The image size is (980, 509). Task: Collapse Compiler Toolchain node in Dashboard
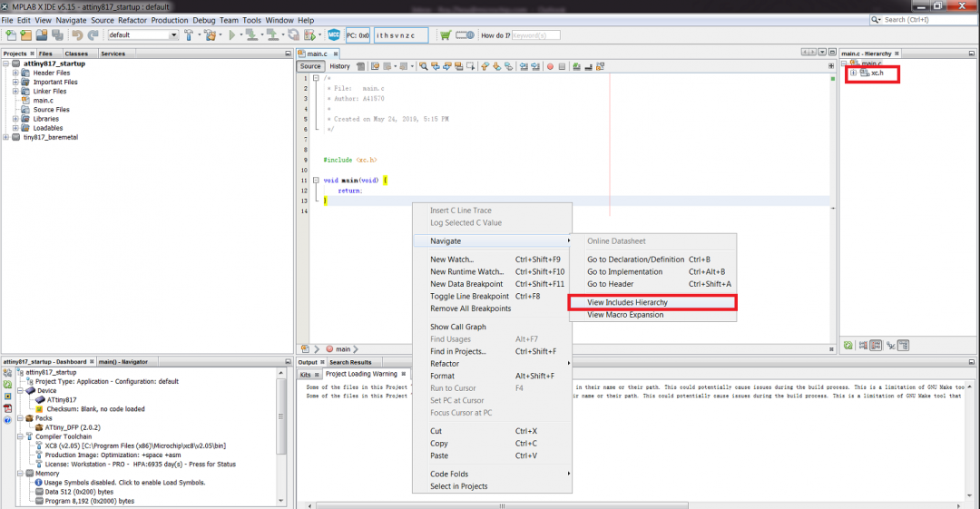pos(21,436)
